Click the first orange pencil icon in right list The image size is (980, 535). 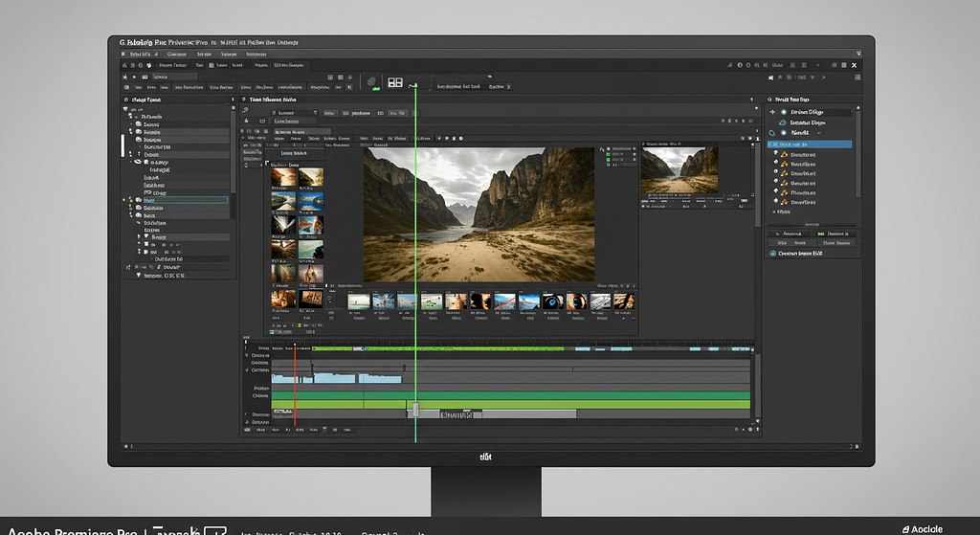783,154
